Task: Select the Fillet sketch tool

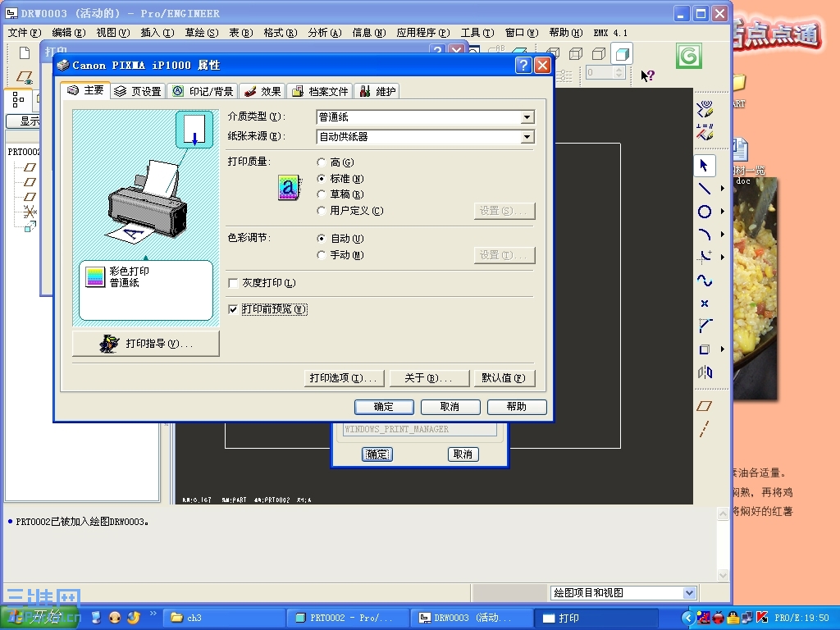Action: [704, 257]
